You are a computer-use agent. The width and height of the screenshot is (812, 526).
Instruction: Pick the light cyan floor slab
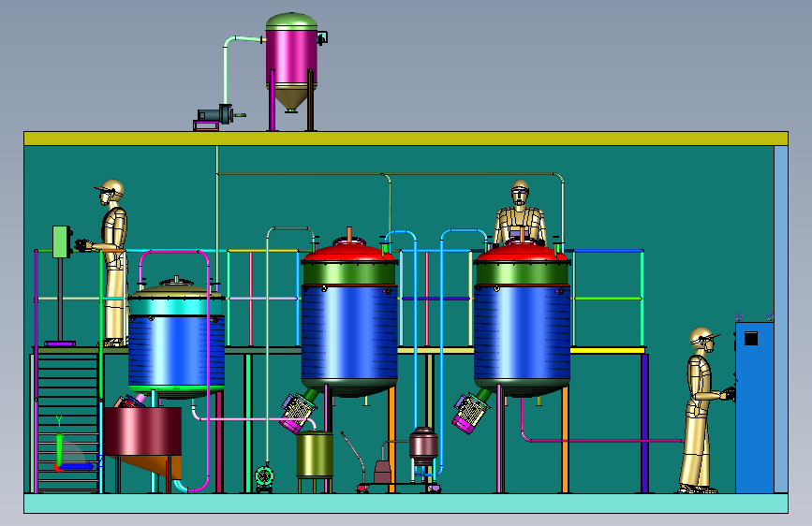click(x=406, y=504)
